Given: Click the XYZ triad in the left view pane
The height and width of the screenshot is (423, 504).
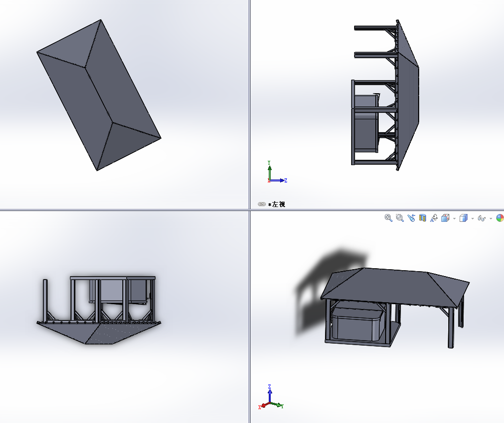Looking at the screenshot, I should pyautogui.click(x=277, y=172).
